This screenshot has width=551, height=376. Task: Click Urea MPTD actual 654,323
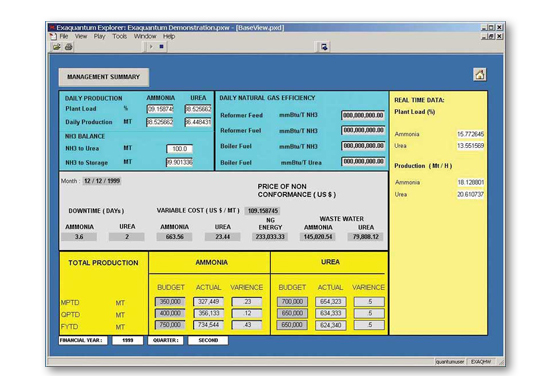pos(331,302)
